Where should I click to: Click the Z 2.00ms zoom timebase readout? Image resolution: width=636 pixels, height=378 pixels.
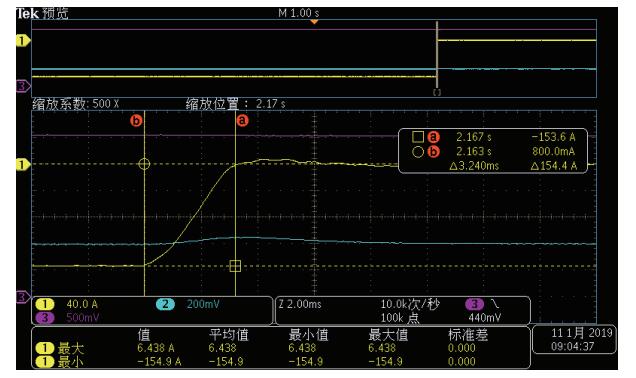(300, 304)
